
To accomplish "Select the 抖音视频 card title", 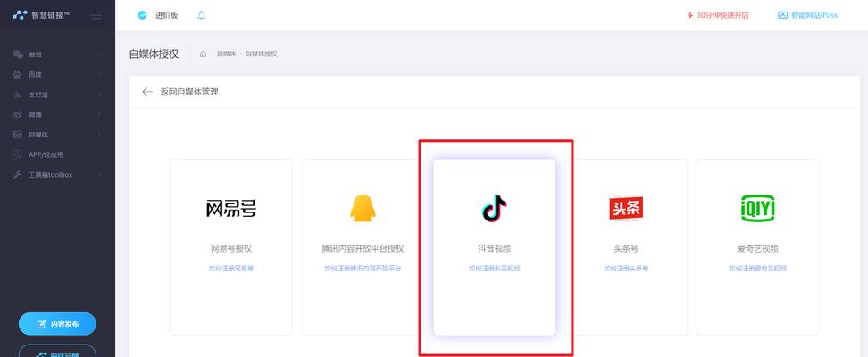I will 495,248.
